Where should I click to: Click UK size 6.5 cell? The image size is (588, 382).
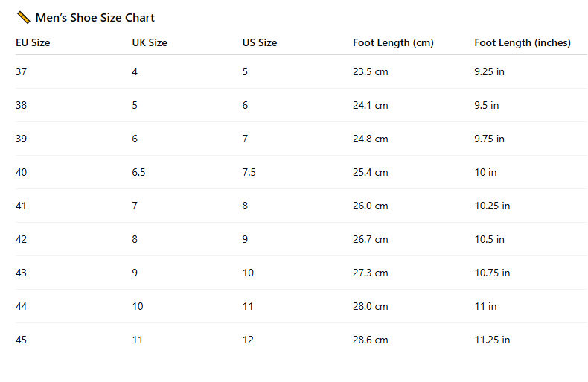pos(139,172)
